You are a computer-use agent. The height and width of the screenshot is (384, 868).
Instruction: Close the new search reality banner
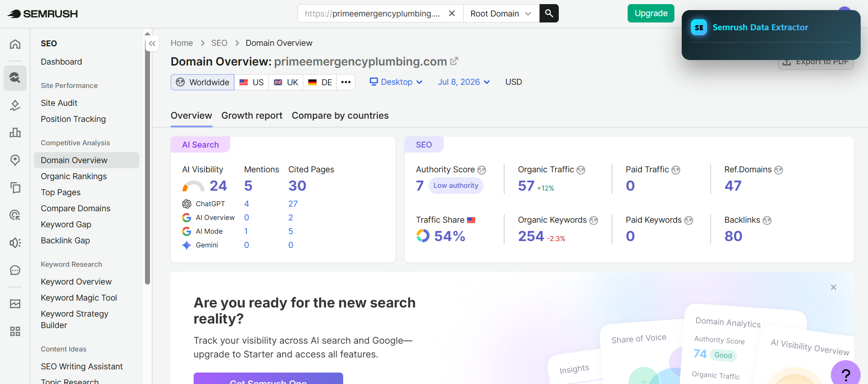(x=834, y=287)
